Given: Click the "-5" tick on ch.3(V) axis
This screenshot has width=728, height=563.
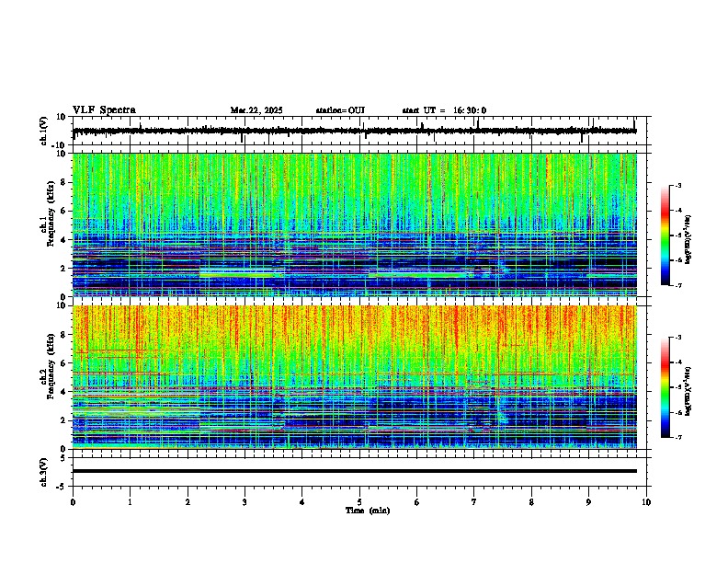Looking at the screenshot, I should pyautogui.click(x=62, y=487).
